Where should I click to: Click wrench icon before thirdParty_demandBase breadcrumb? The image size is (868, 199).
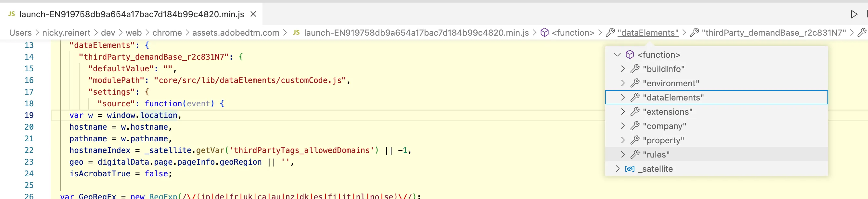[695, 33]
